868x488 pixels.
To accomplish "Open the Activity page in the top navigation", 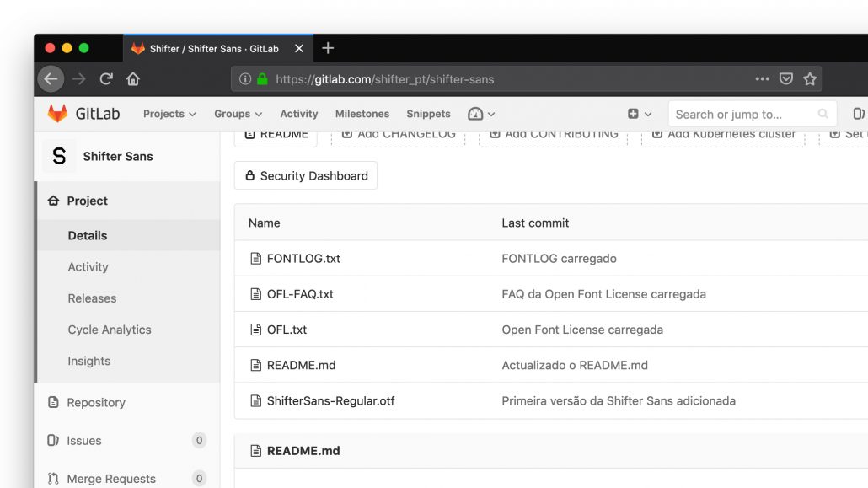I will (x=299, y=114).
